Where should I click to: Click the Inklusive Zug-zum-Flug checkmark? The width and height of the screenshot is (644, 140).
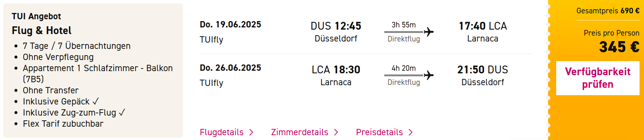(x=122, y=112)
